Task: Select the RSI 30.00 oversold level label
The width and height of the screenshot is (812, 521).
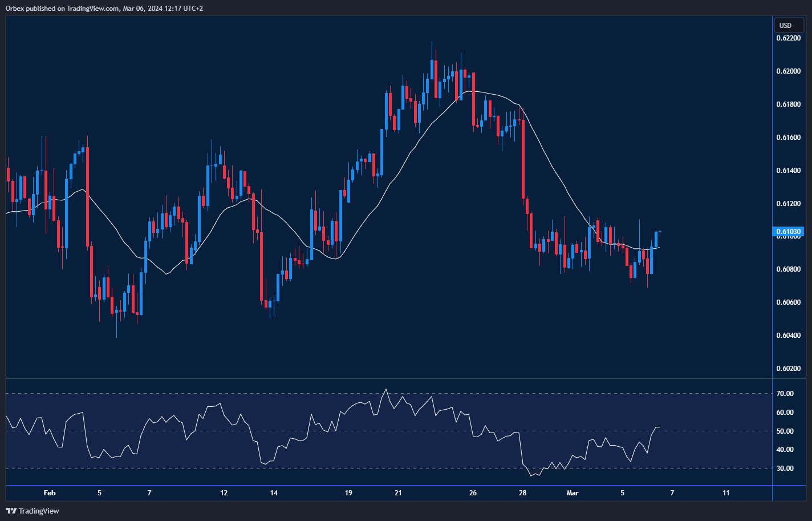Action: tap(785, 469)
